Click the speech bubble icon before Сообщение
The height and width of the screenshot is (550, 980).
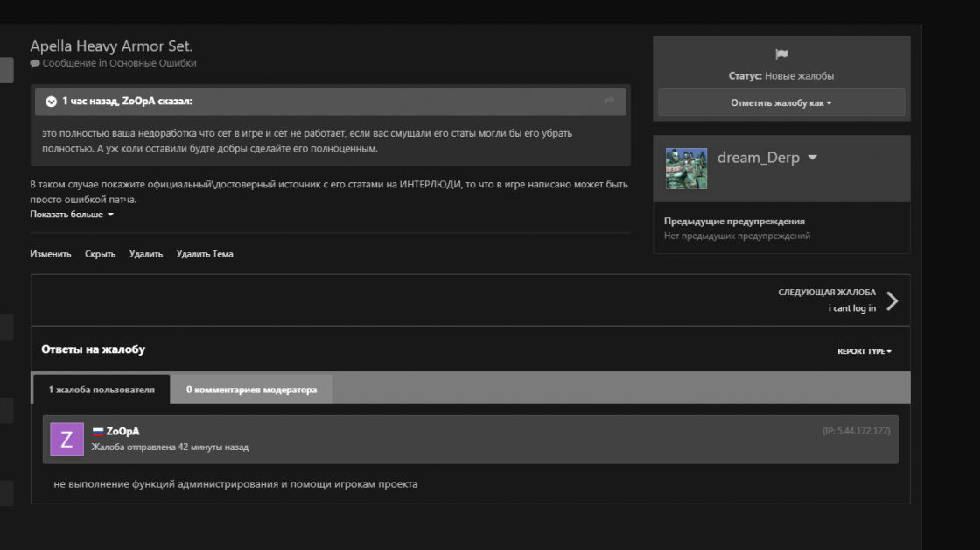pos(34,63)
